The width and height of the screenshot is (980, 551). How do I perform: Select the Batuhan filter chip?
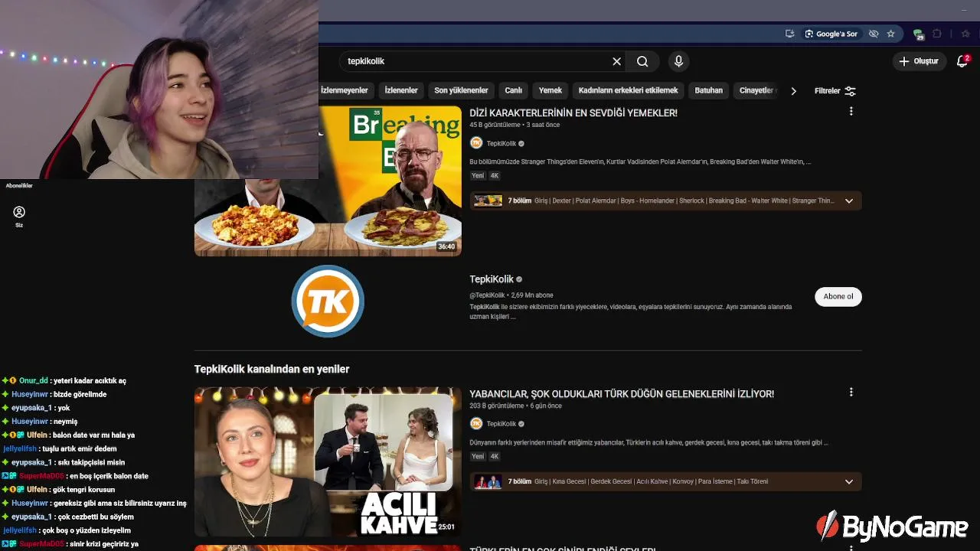pos(708,90)
